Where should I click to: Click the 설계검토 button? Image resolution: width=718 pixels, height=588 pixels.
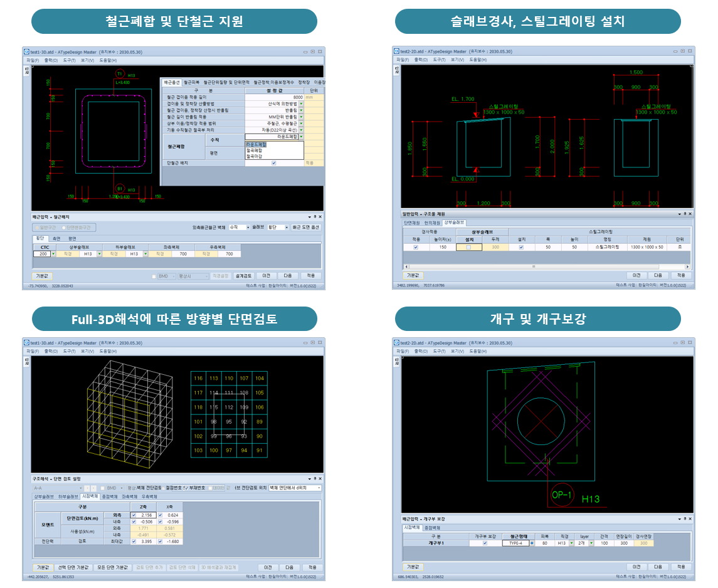coord(243,276)
